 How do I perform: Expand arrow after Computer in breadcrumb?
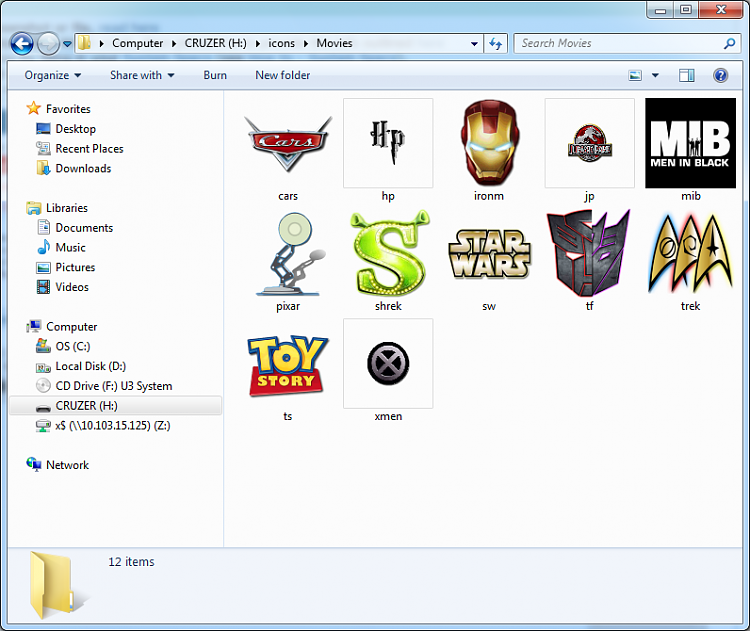pos(174,44)
